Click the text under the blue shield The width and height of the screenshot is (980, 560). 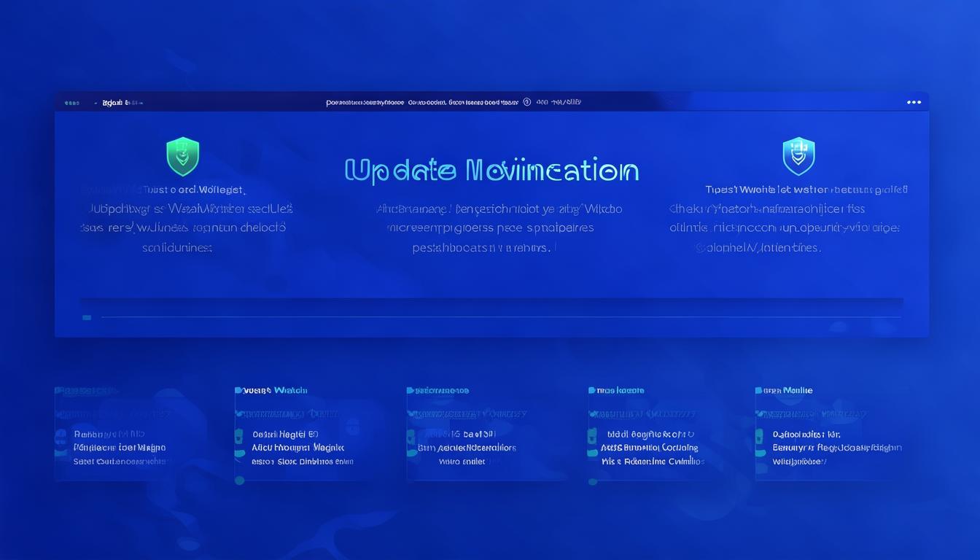tap(786, 218)
